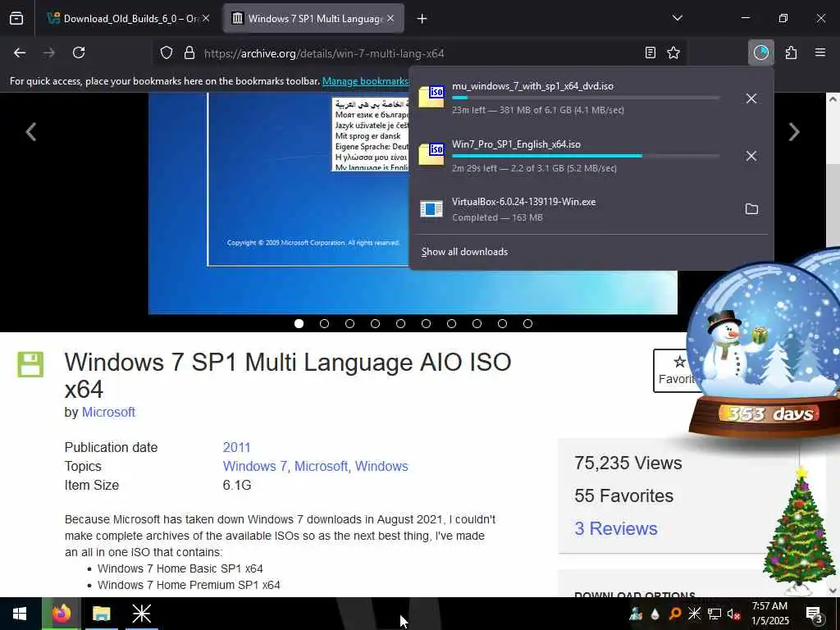The image size is (840, 630).
Task: Click the muted volume tray icon
Action: [x=734, y=614]
